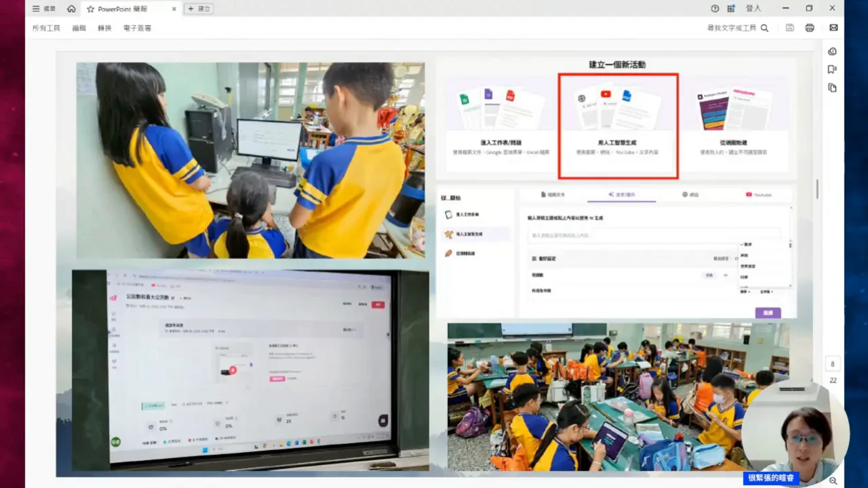Open the bookmarks panel icon
This screenshot has height=488, width=868.
click(x=832, y=69)
